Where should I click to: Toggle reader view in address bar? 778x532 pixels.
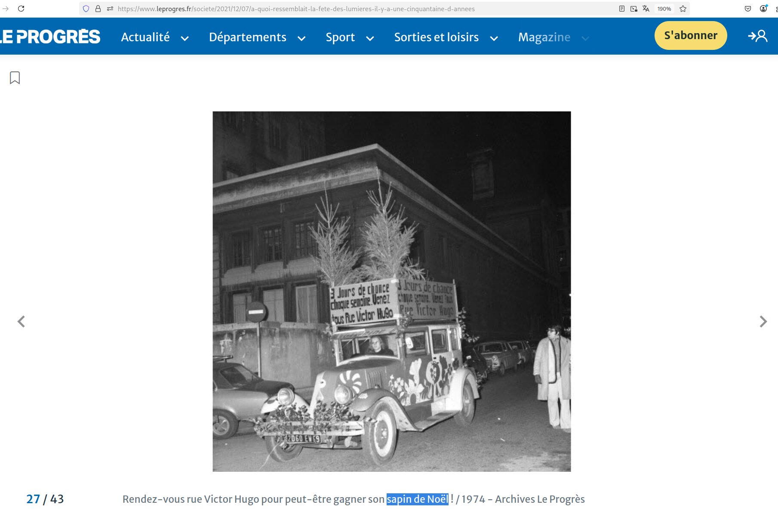point(622,9)
